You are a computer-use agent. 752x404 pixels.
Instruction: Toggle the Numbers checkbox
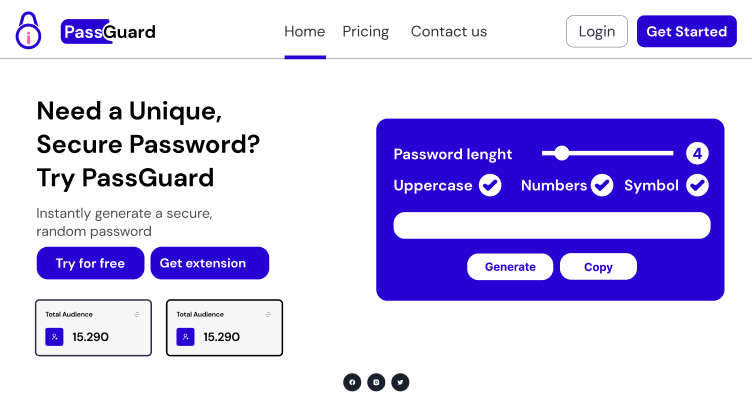tap(601, 185)
